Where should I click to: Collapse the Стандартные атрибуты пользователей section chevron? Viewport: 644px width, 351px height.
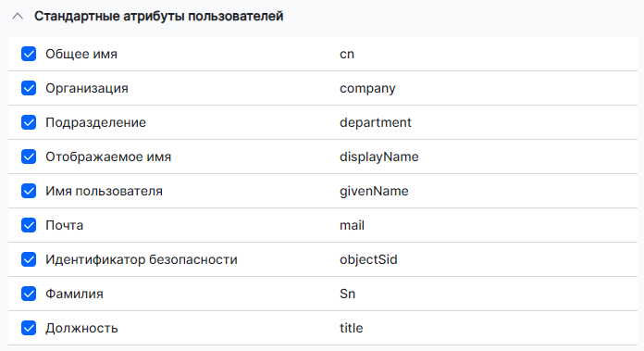click(18, 17)
